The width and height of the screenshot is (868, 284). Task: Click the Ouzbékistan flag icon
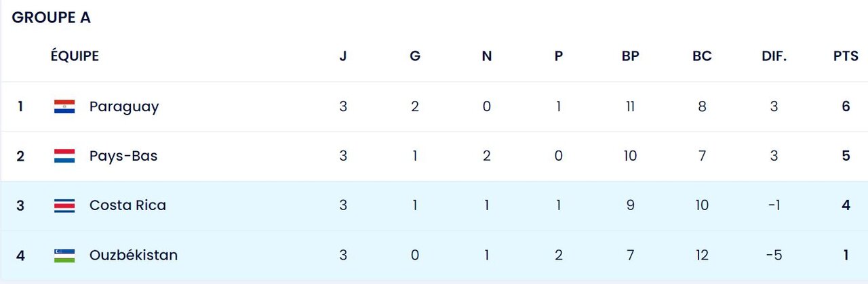pyautogui.click(x=64, y=256)
